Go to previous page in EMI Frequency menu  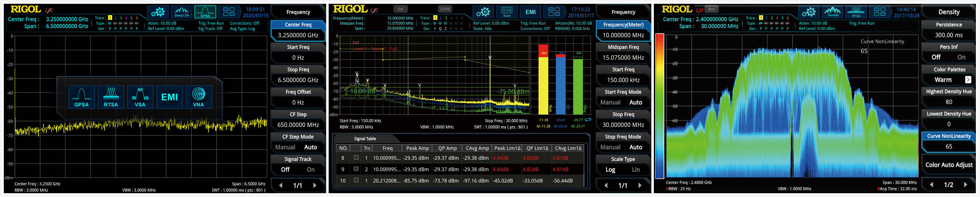click(606, 186)
